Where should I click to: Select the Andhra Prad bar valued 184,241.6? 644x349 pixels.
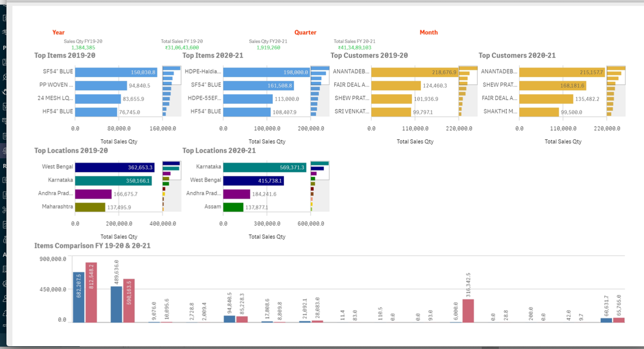[236, 194]
